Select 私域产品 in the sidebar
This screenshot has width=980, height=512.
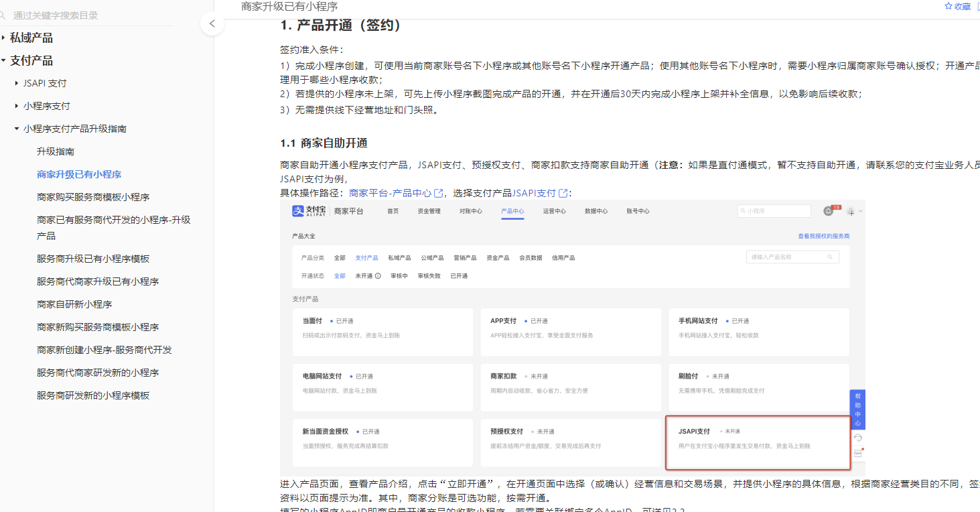(31, 38)
